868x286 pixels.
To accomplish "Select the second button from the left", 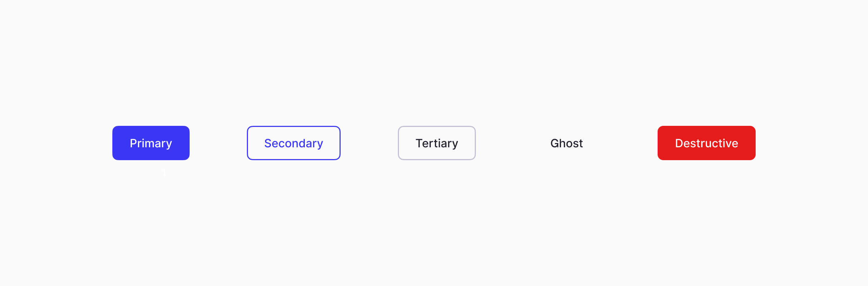I will pyautogui.click(x=293, y=143).
